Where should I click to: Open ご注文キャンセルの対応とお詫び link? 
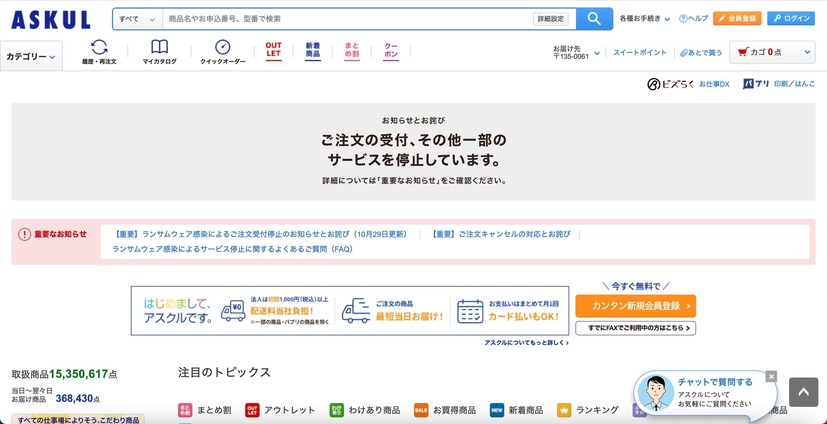(x=501, y=234)
